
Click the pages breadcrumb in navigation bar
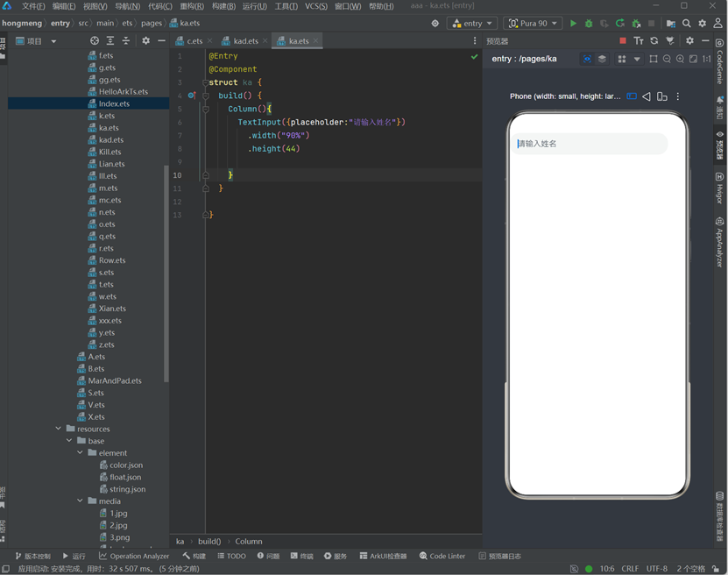152,23
